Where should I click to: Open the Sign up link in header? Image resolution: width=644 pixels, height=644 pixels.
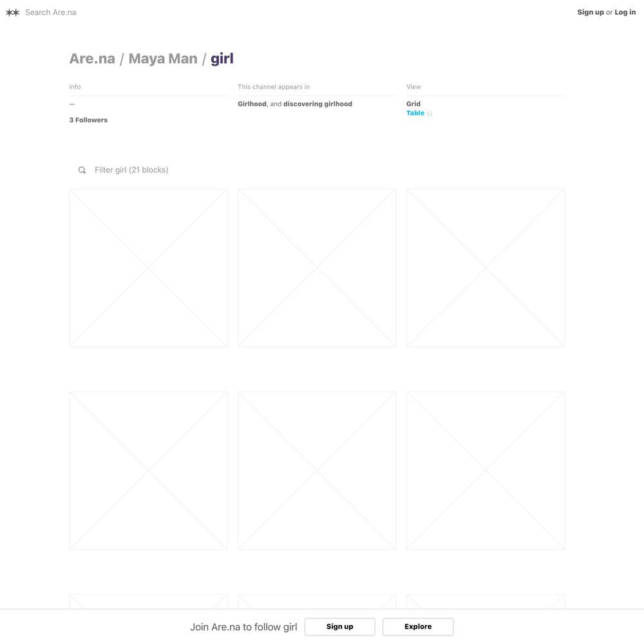[x=590, y=12]
